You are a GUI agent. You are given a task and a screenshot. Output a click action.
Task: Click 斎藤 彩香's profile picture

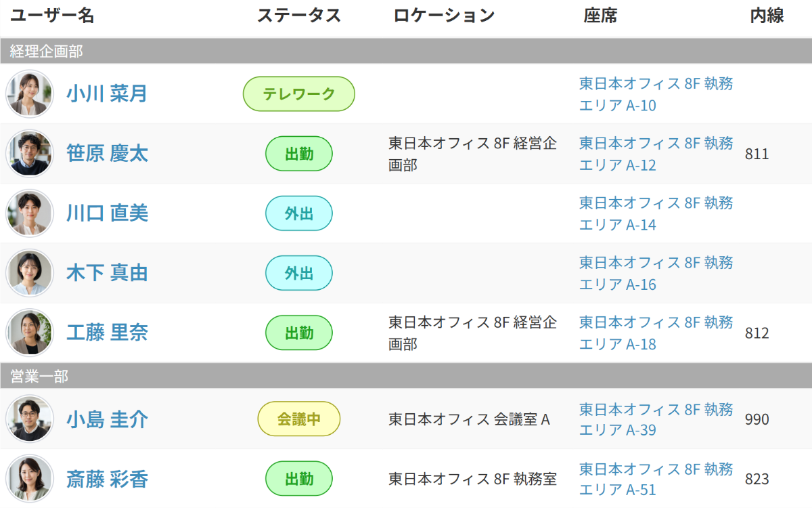click(29, 479)
